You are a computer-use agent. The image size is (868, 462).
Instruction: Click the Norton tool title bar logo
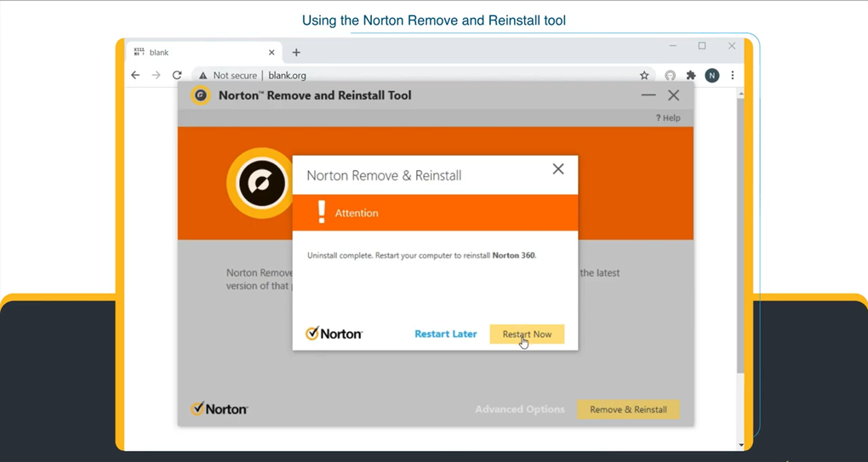coord(200,95)
